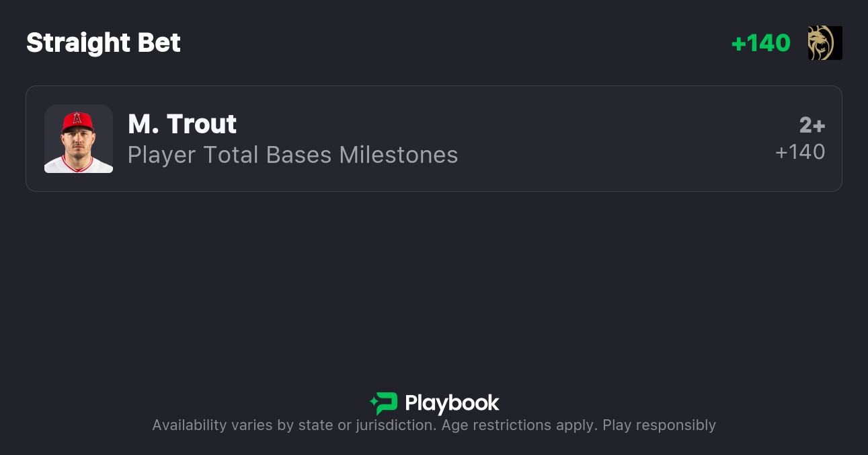This screenshot has width=868, height=455.
Task: Click empty space inside the M. Trout bet card
Action: pyautogui.click(x=605, y=139)
